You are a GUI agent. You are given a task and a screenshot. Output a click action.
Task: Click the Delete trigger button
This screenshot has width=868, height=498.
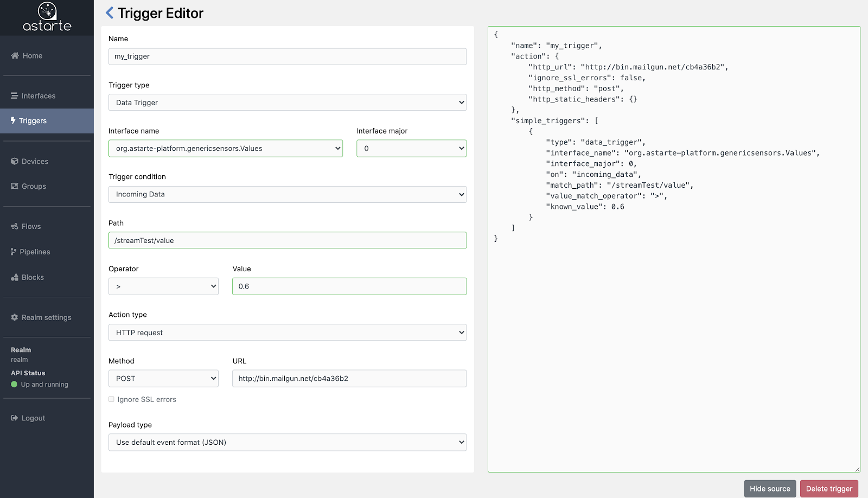pos(829,488)
